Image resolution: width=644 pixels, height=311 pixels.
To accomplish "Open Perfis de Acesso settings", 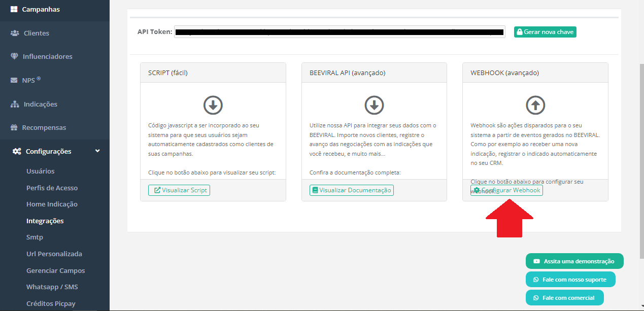I will [52, 188].
